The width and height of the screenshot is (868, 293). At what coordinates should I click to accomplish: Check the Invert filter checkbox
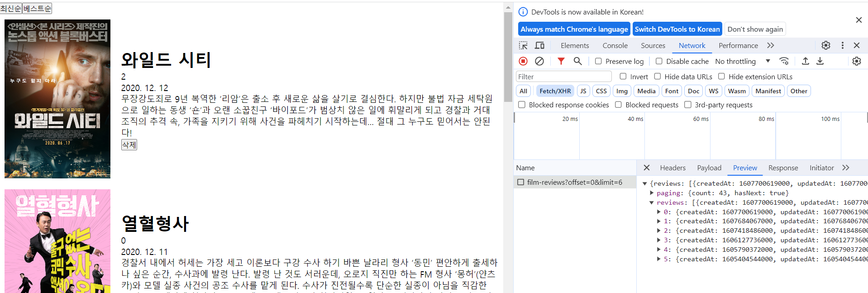[623, 77]
